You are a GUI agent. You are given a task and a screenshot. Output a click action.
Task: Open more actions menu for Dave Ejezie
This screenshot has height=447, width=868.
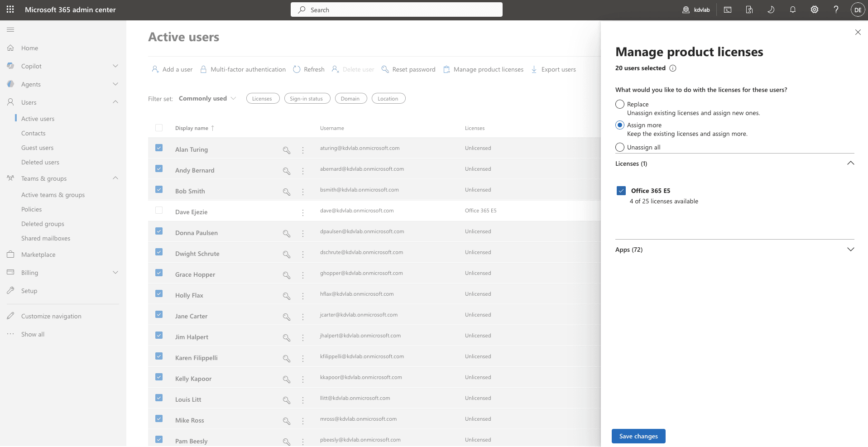[303, 212]
